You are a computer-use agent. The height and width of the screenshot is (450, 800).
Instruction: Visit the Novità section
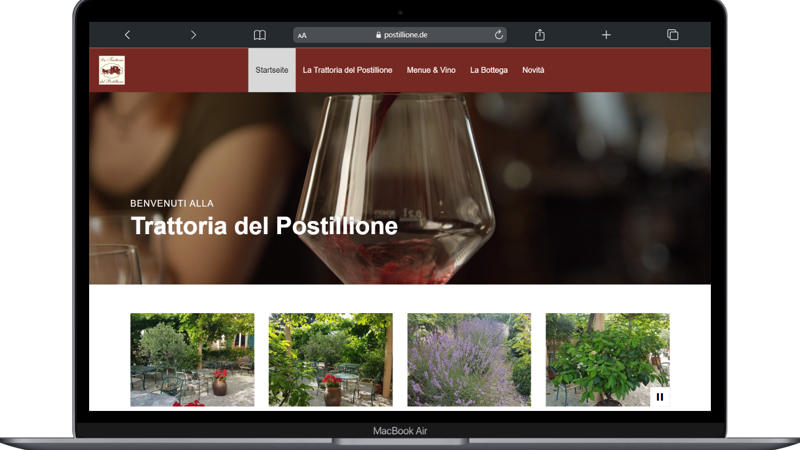coord(533,70)
